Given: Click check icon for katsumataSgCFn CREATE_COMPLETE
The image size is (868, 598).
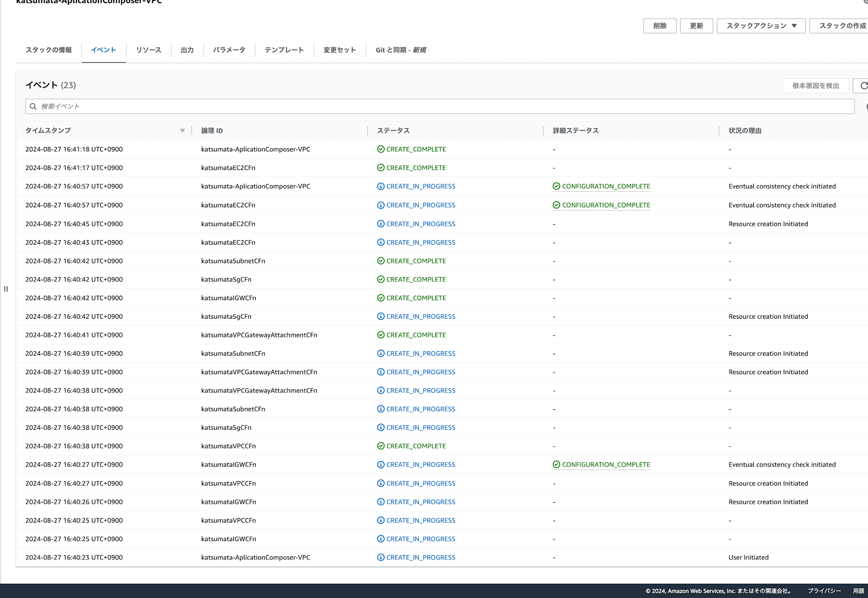Looking at the screenshot, I should pyautogui.click(x=381, y=279).
